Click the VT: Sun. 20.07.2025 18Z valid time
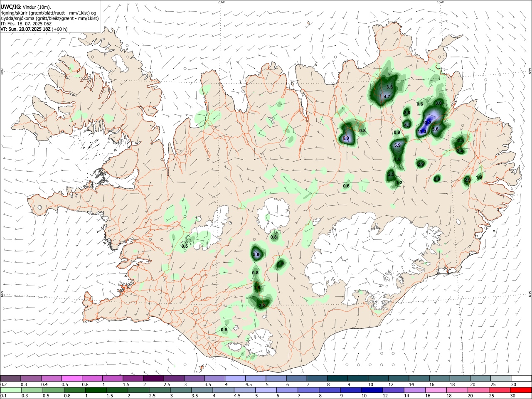The image size is (532, 399). click(x=34, y=29)
